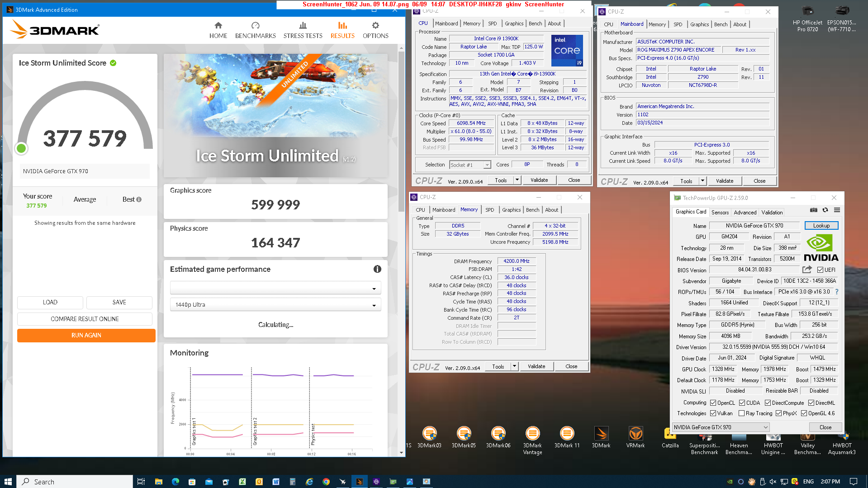Open GPU selection dropdown in GPU-Z

721,427
